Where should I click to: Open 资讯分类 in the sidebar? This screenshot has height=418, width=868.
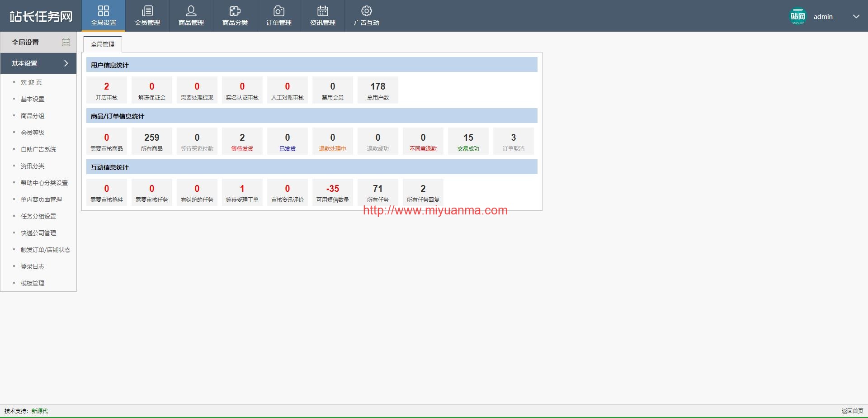click(33, 166)
